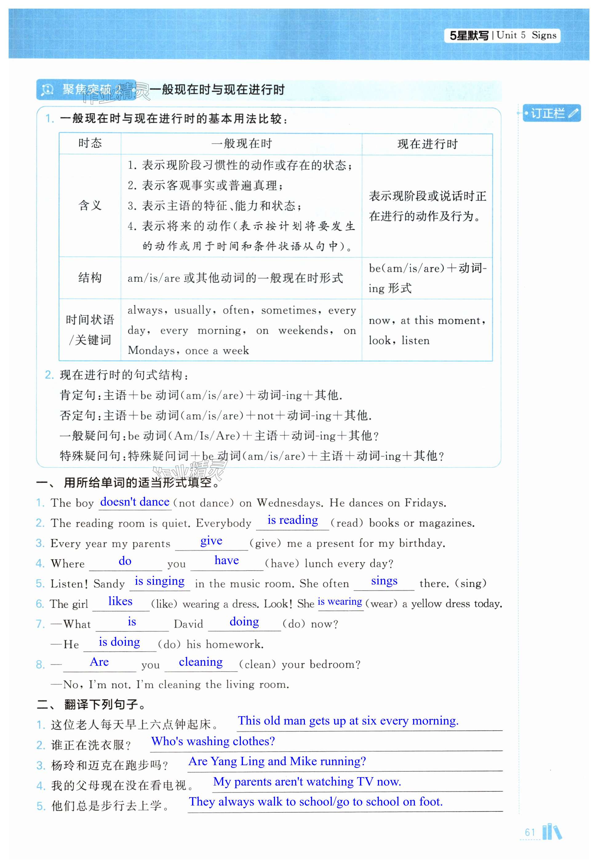Image resolution: width=598 pixels, height=868 pixels.
Task: Click the pencil icon in 订正栏
Action: pos(573,113)
